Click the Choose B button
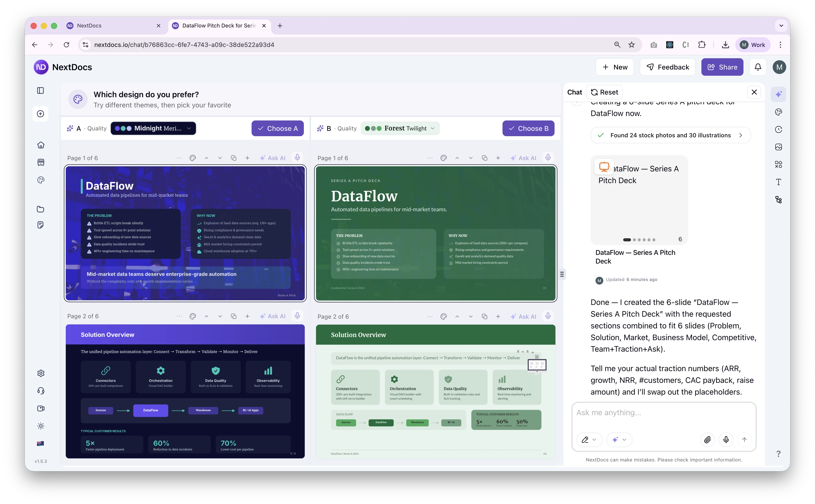 point(528,128)
